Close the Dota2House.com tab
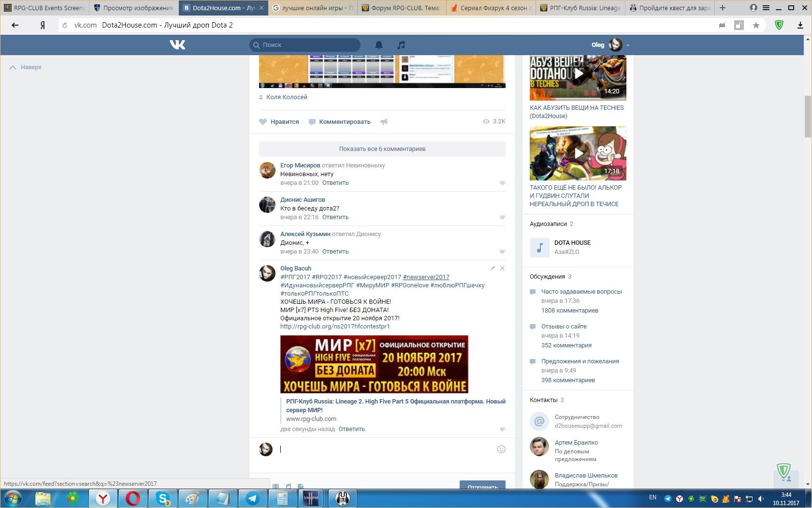This screenshot has width=812, height=508. pyautogui.click(x=261, y=8)
